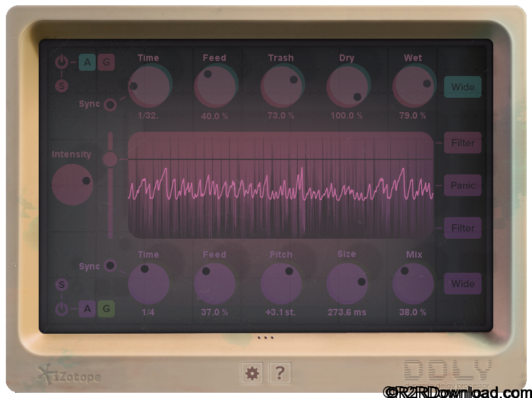Open settings with the gear icon

point(252,373)
